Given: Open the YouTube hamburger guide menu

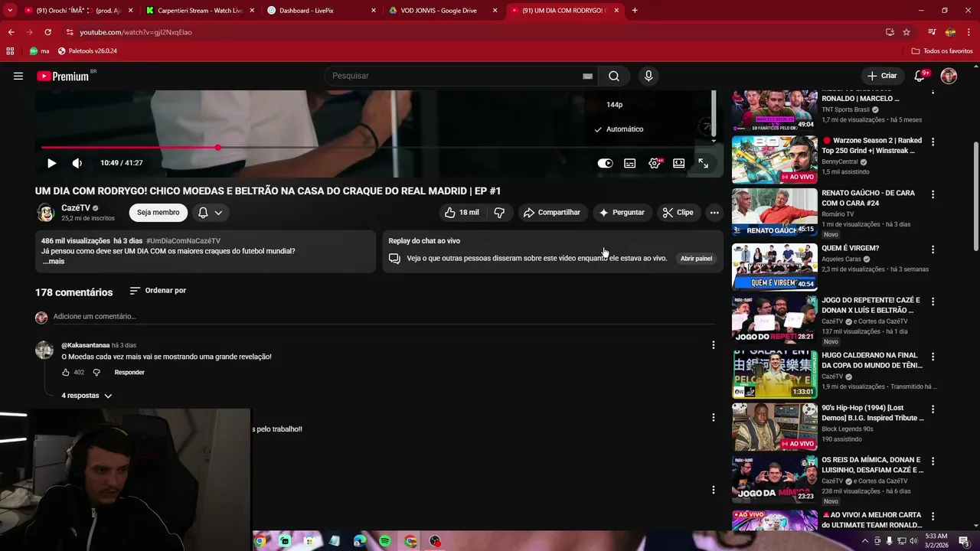Looking at the screenshot, I should [x=18, y=76].
